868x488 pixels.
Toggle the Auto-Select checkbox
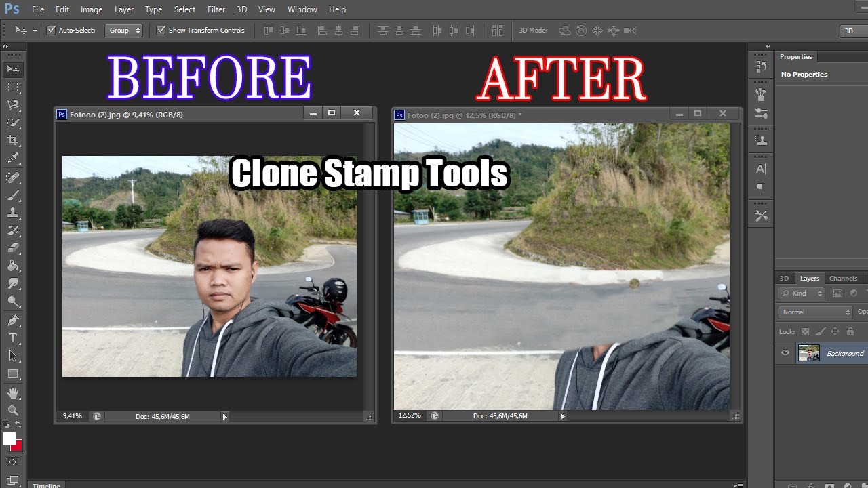pos(51,30)
